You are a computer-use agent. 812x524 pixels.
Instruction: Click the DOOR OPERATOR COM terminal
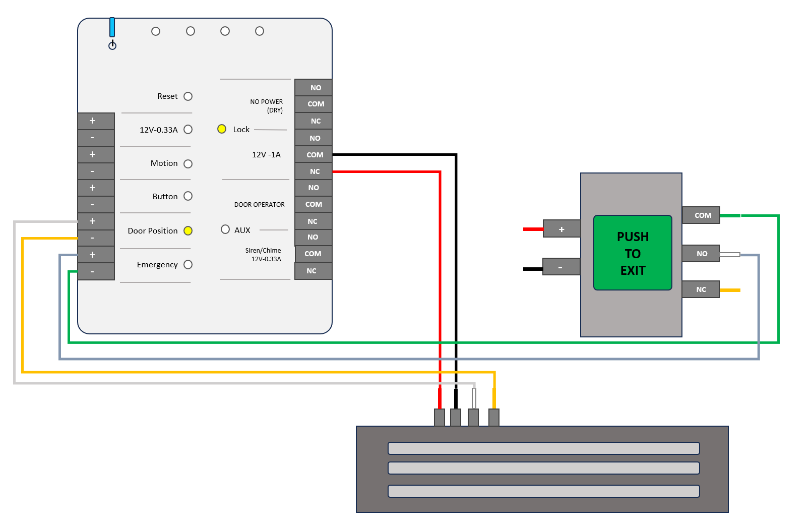pos(314,204)
